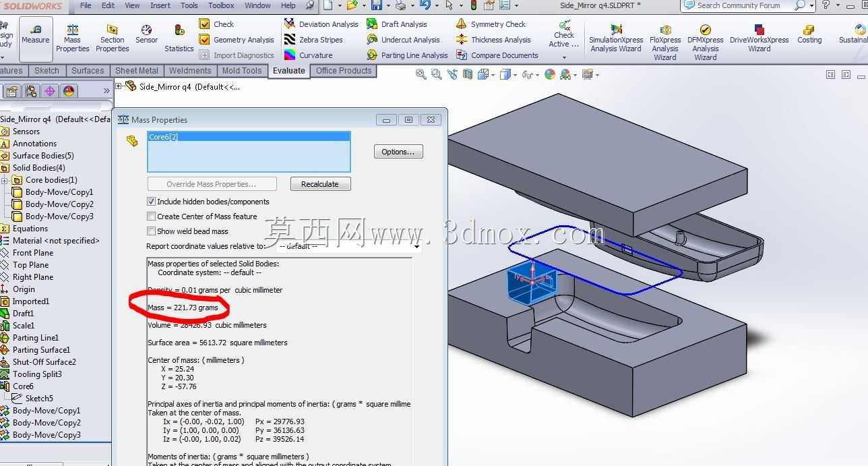
Task: Expand the feature manager tabs chevron
Action: coord(106,90)
